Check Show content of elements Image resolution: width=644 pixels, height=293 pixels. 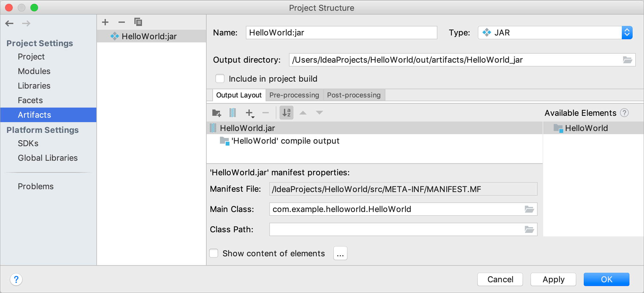point(214,253)
